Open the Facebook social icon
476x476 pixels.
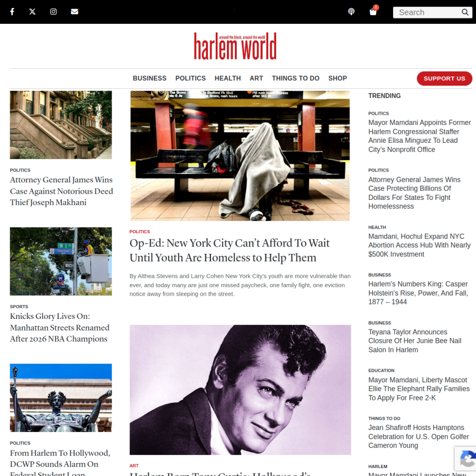tap(12, 12)
